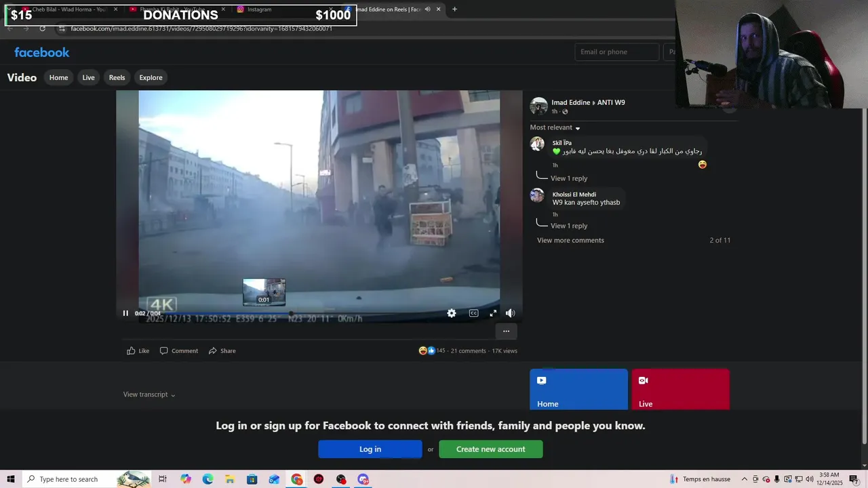Switch to the Instagram browser tab
The image size is (868, 488).
coord(281,9)
